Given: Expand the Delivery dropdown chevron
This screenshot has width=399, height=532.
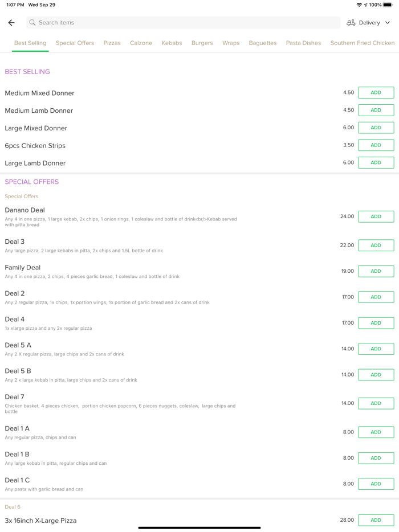Looking at the screenshot, I should 388,23.
